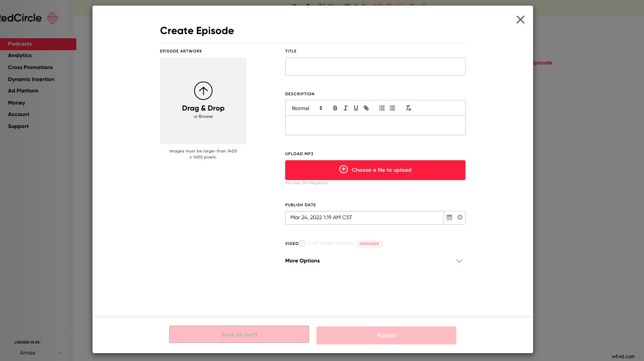Insert a link in the description
644x361 pixels.
click(366, 108)
